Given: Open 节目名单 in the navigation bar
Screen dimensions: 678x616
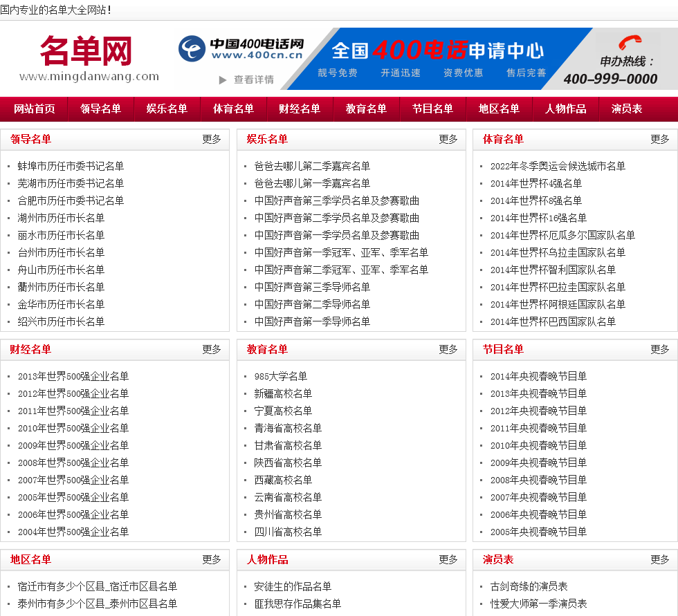Looking at the screenshot, I should point(432,109).
